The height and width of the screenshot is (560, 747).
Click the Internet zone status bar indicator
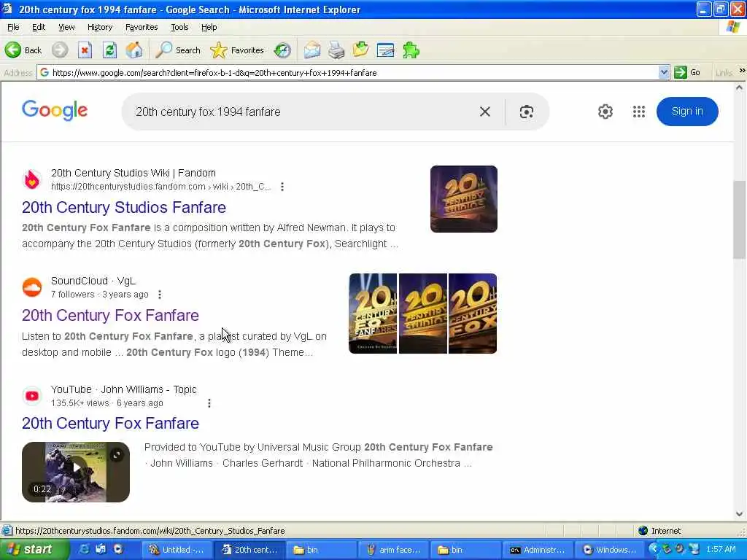point(659,531)
